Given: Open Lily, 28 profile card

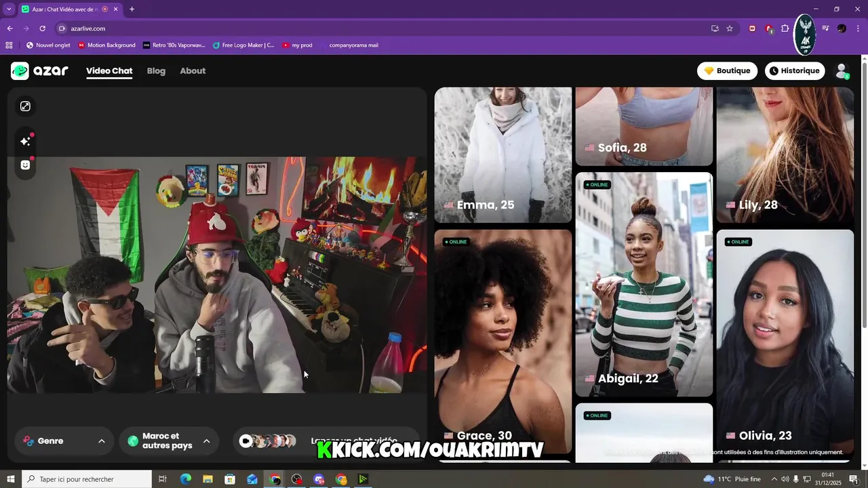Looking at the screenshot, I should click(x=785, y=155).
